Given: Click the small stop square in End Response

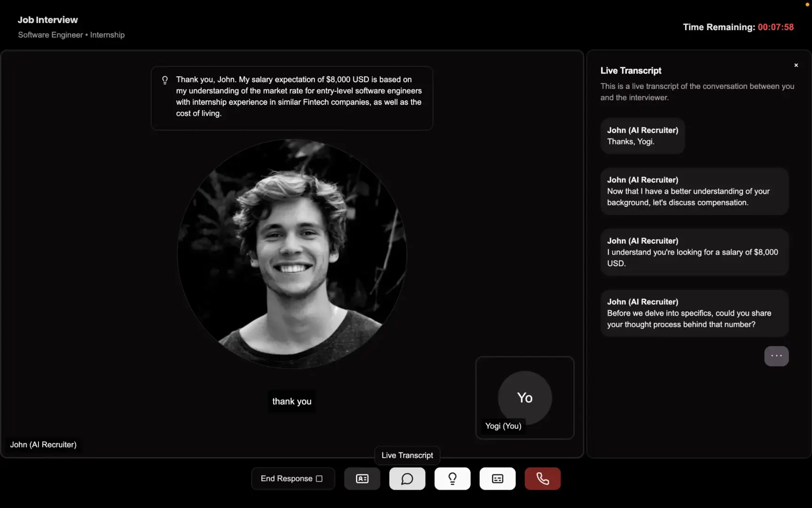Looking at the screenshot, I should [x=319, y=479].
